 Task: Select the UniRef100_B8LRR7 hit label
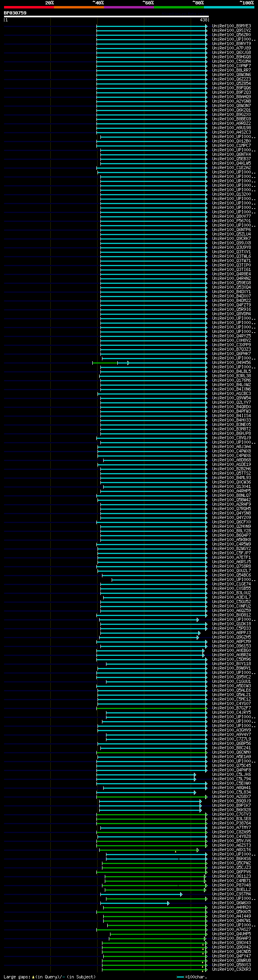pos(231,70)
